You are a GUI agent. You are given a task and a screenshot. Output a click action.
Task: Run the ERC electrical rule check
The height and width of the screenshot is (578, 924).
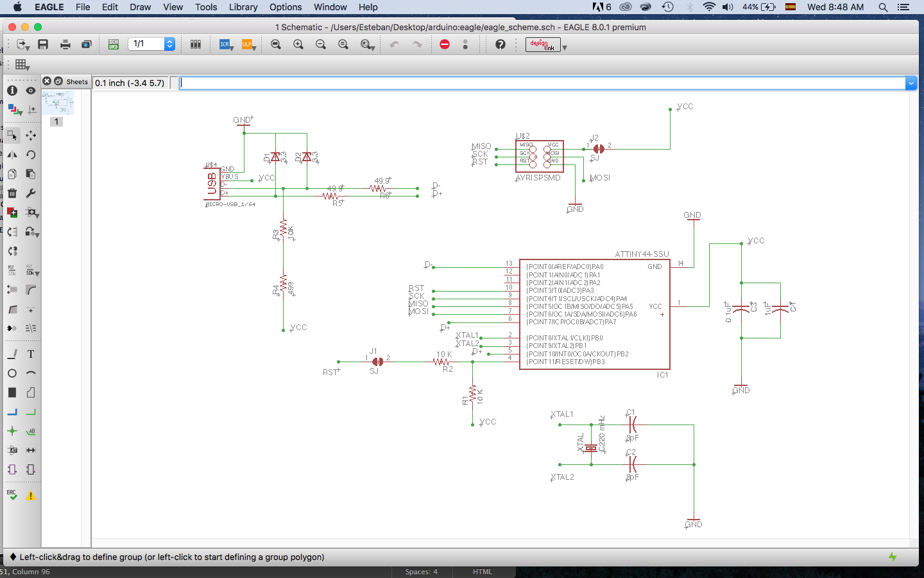12,495
